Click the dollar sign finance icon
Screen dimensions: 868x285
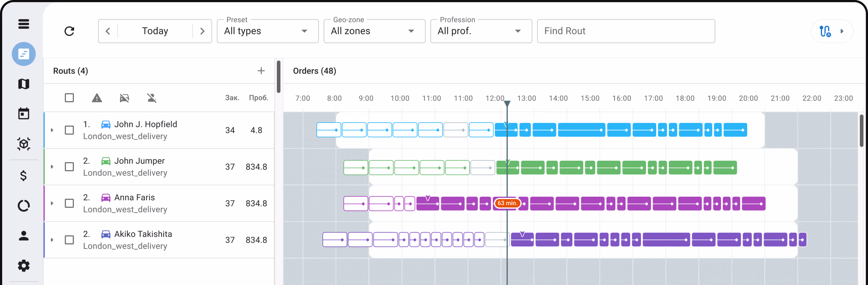(x=24, y=175)
